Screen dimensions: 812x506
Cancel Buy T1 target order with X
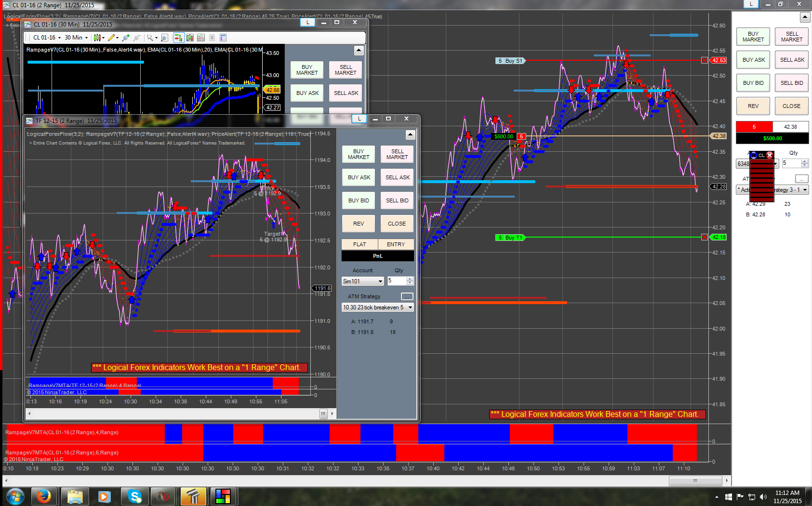(705, 237)
